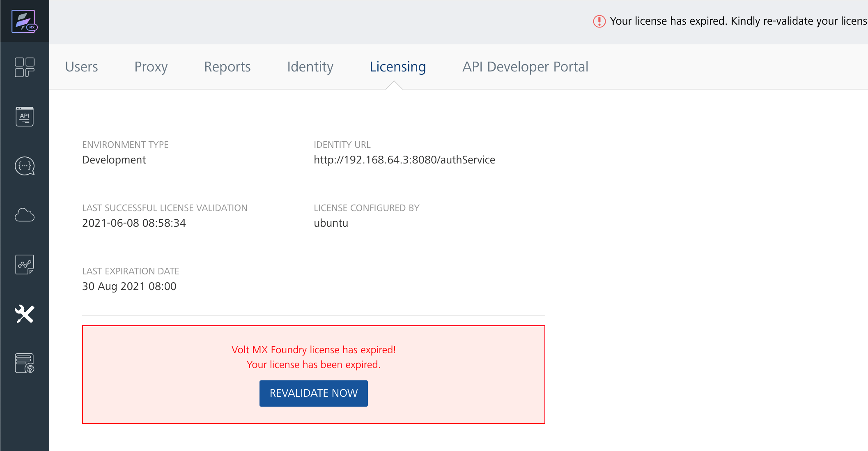The width and height of the screenshot is (868, 451).
Task: Click the 30 Aug 2021 08:00 expiration date
Action: pos(129,286)
